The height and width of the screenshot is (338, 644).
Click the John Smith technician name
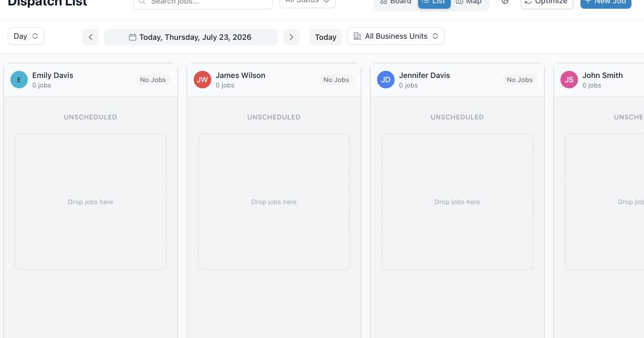pyautogui.click(x=603, y=75)
